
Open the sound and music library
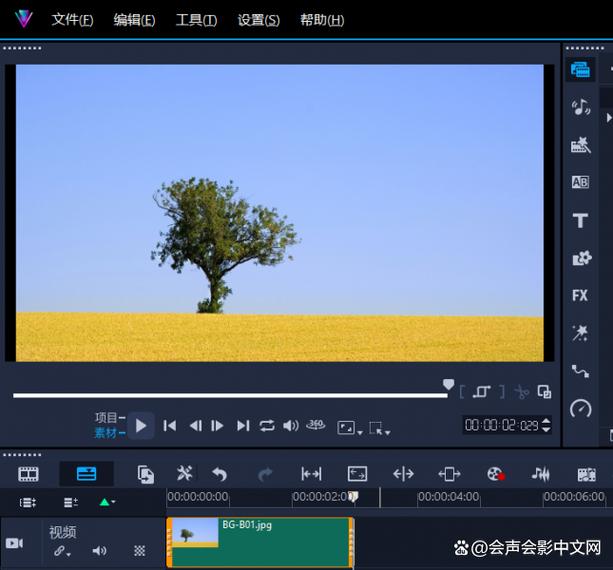[580, 107]
